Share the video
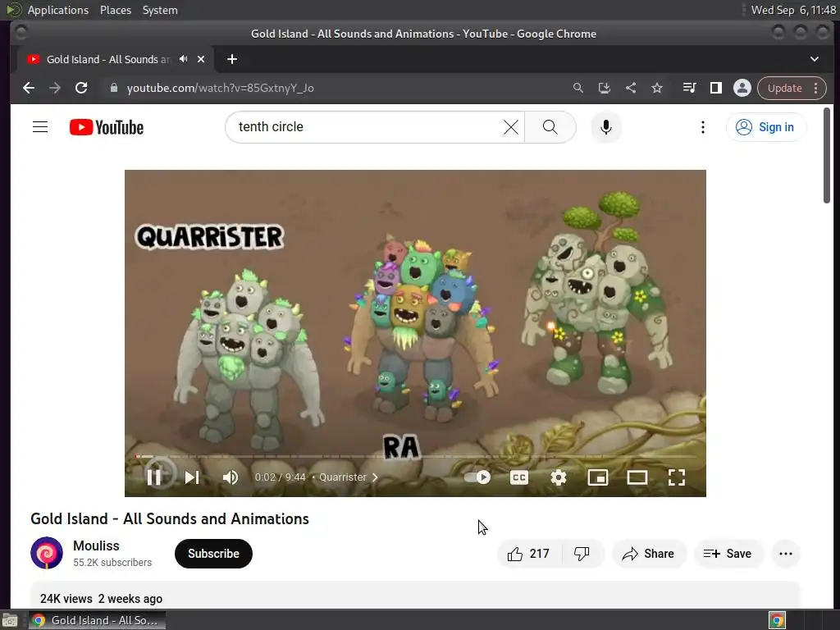The image size is (840, 630). (x=648, y=554)
